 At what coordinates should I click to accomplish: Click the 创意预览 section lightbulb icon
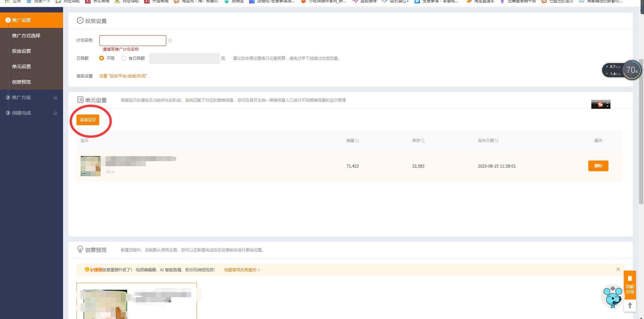(x=80, y=249)
